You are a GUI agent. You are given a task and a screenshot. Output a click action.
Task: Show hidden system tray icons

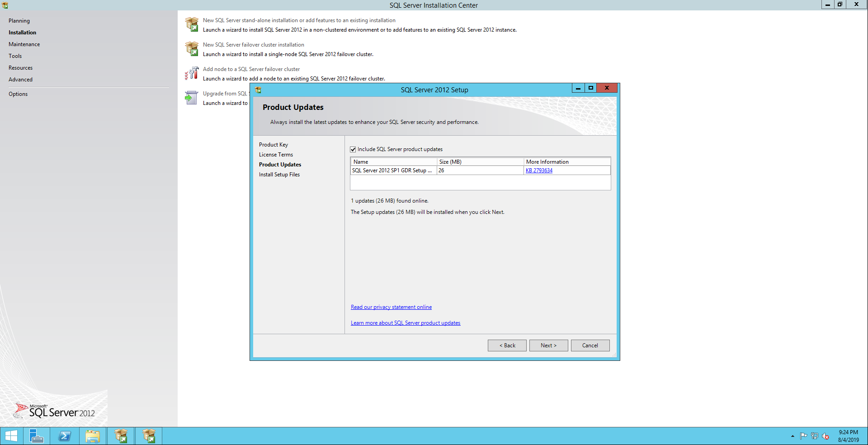pos(793,436)
